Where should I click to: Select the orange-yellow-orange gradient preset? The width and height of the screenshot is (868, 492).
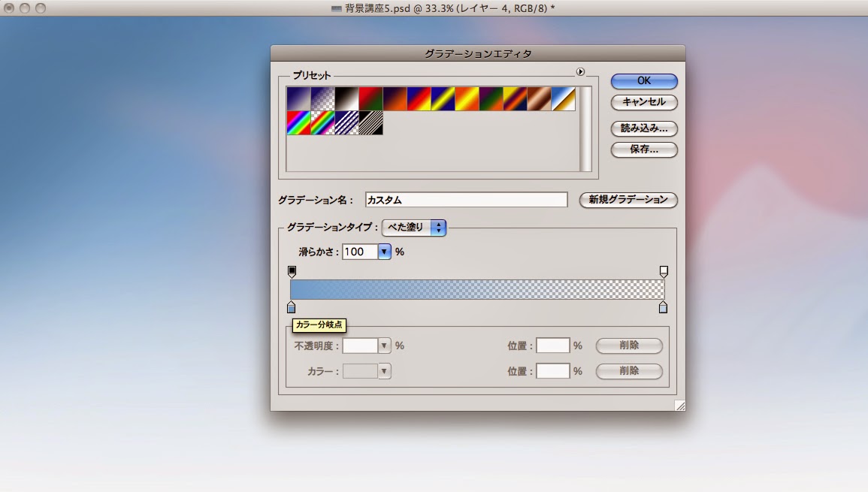pyautogui.click(x=467, y=98)
